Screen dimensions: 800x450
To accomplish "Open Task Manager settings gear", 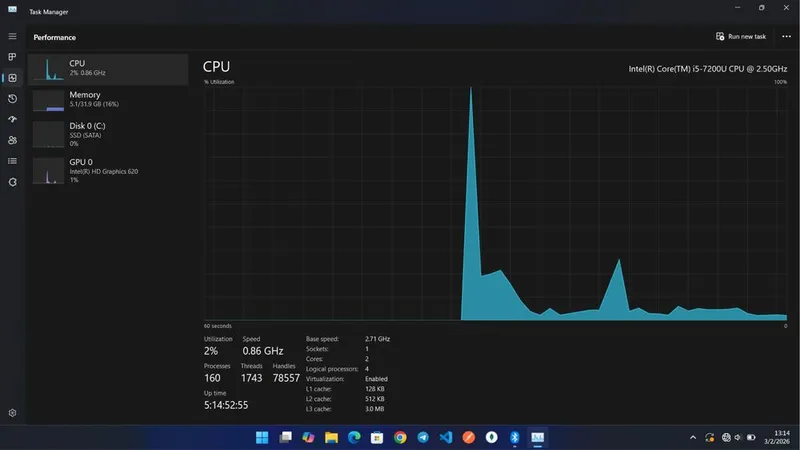I will [x=12, y=413].
